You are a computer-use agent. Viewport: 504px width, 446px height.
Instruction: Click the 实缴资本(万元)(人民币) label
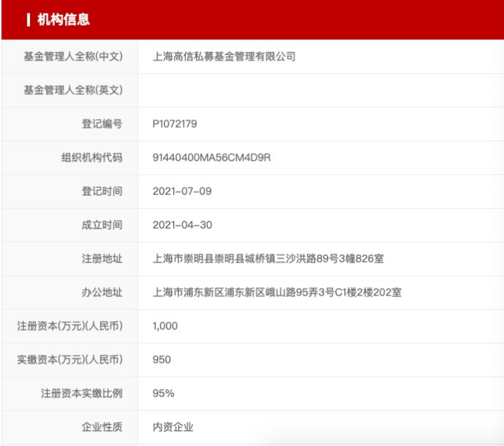click(x=70, y=360)
